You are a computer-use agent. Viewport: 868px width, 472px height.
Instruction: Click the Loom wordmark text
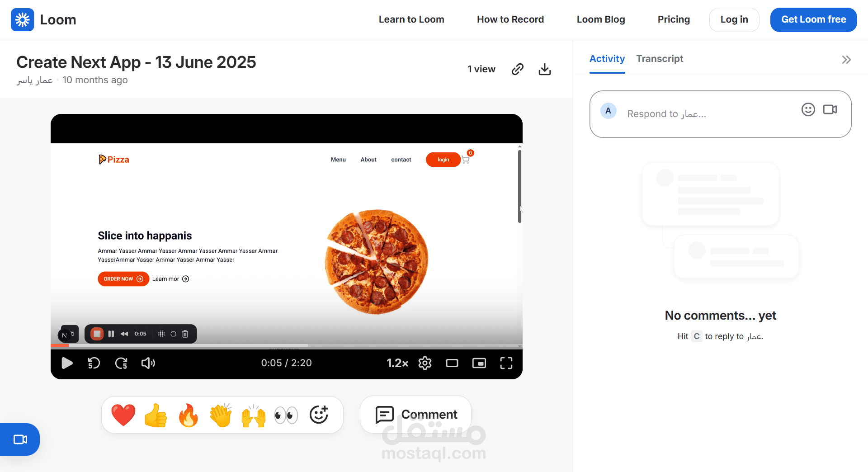point(58,19)
